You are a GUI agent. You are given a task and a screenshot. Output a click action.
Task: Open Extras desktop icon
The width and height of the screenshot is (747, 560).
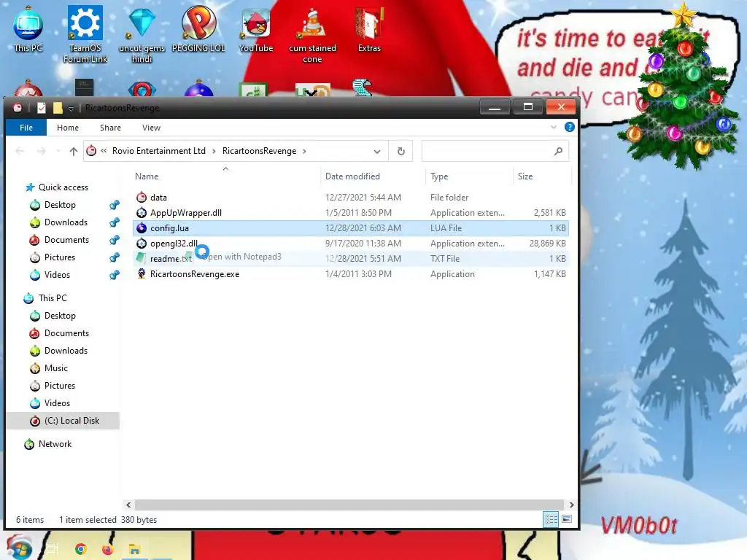tap(369, 28)
